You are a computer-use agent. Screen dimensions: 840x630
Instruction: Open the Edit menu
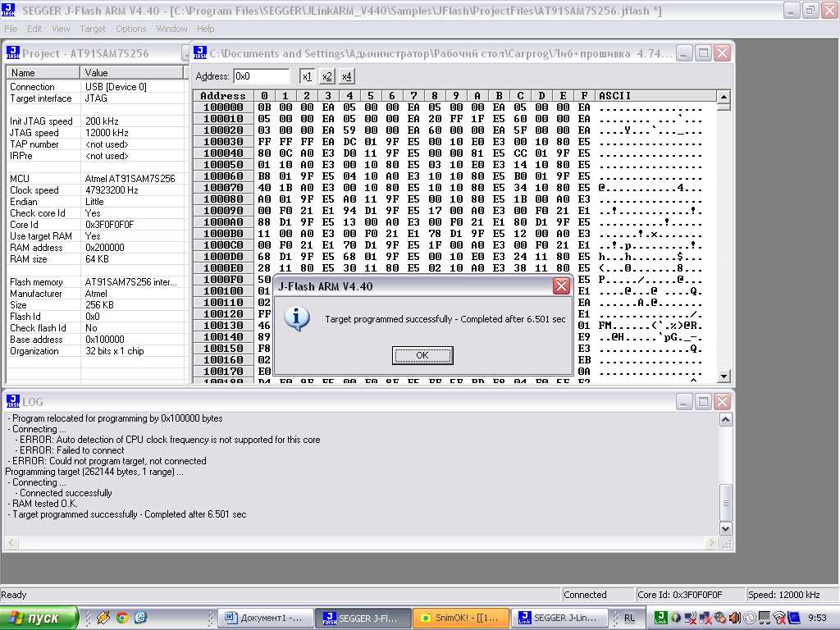(34, 29)
